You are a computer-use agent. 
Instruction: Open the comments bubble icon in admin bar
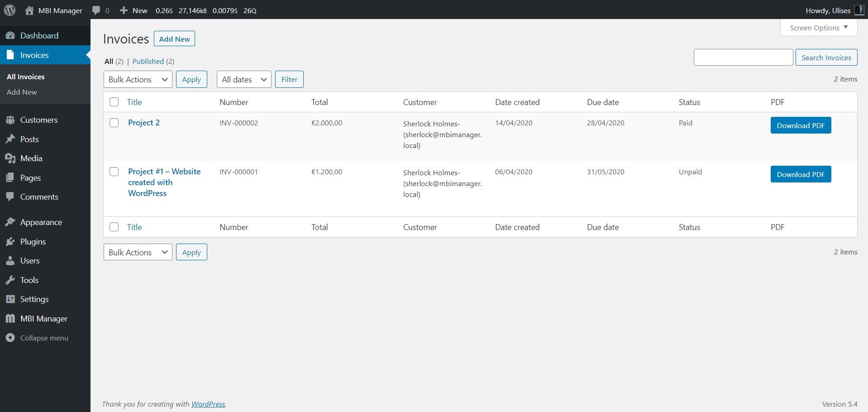[96, 10]
